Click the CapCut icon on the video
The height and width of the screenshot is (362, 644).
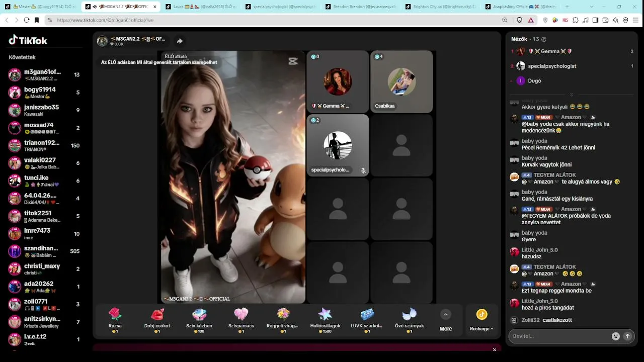(x=293, y=61)
